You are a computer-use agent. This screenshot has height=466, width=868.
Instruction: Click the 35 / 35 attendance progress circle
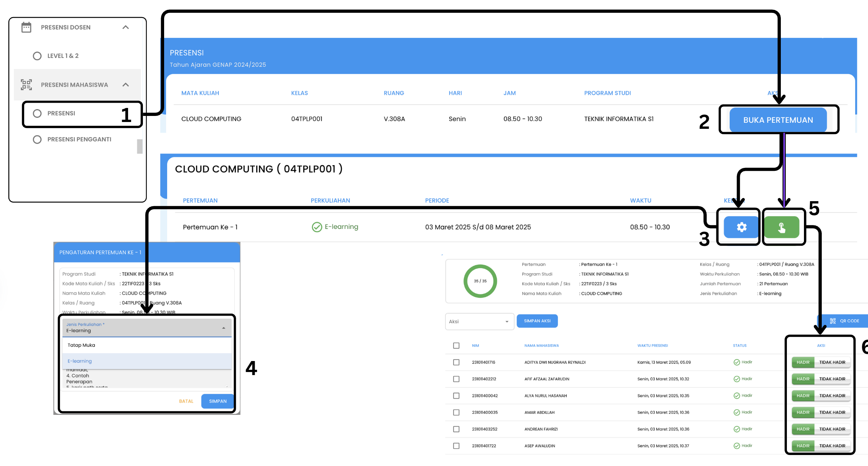(x=480, y=281)
